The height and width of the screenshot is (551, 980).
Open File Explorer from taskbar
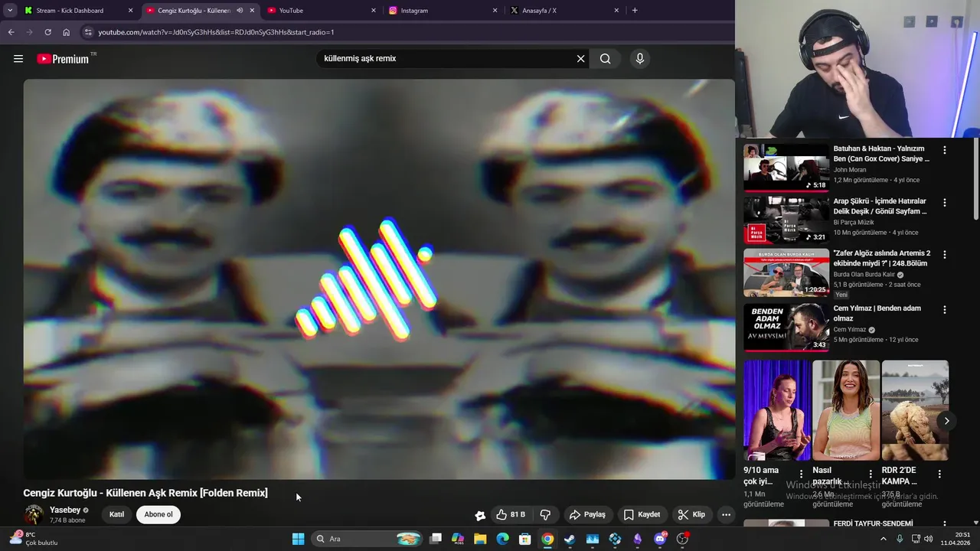480,539
